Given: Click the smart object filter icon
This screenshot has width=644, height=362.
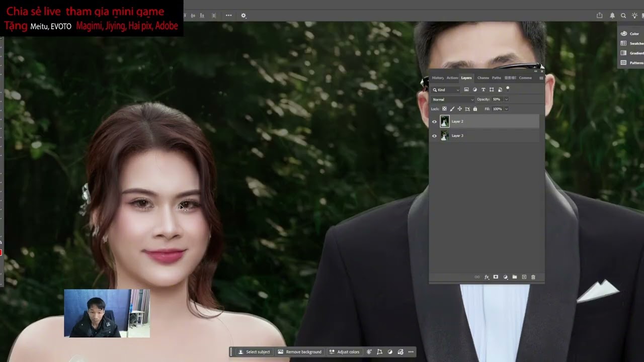Looking at the screenshot, I should [x=500, y=89].
